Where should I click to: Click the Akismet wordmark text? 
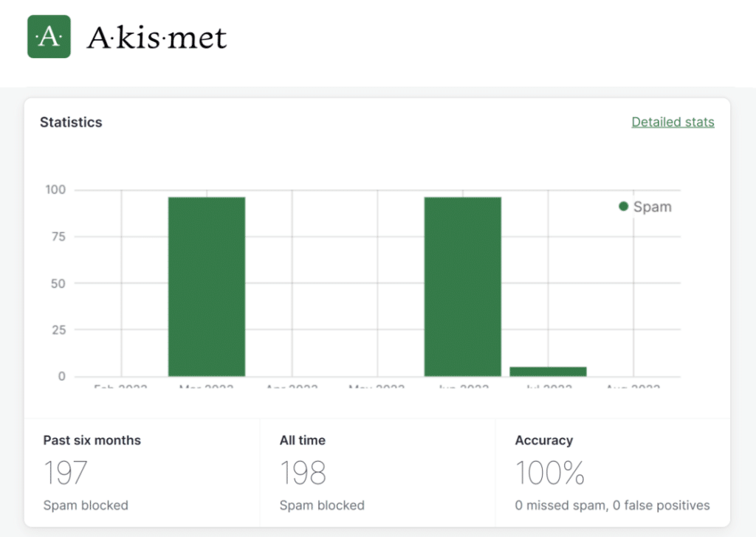point(157,37)
